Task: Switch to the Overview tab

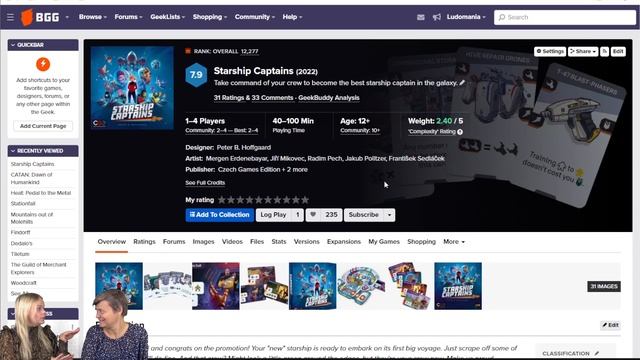Action: coord(111,242)
